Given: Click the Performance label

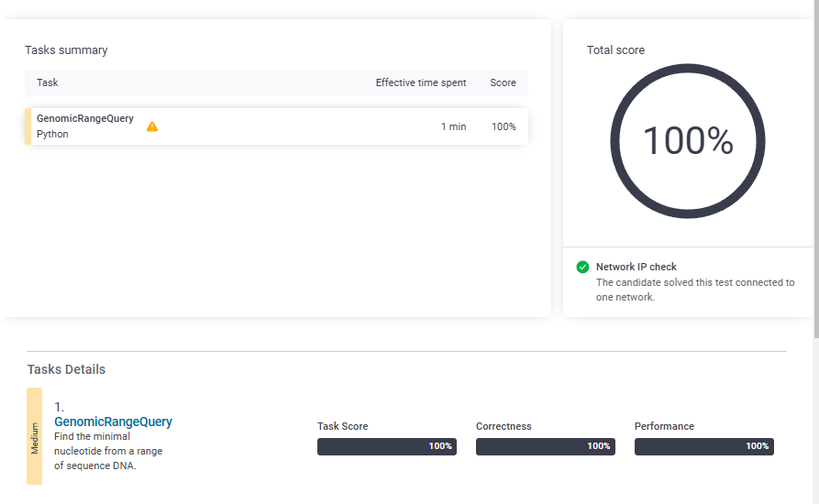Looking at the screenshot, I should [x=664, y=426].
